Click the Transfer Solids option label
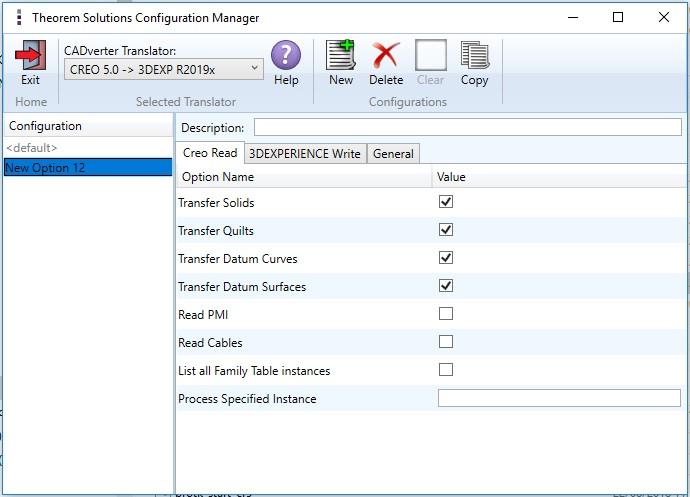690x497 pixels. (x=216, y=203)
